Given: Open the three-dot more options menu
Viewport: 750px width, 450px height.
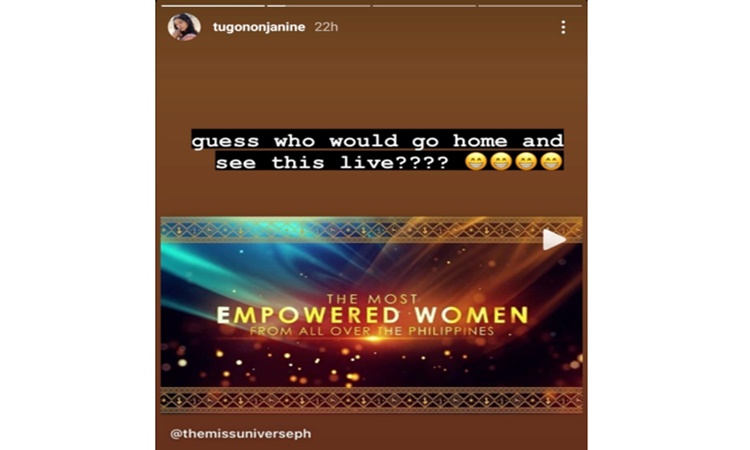Looking at the screenshot, I should point(563,27).
